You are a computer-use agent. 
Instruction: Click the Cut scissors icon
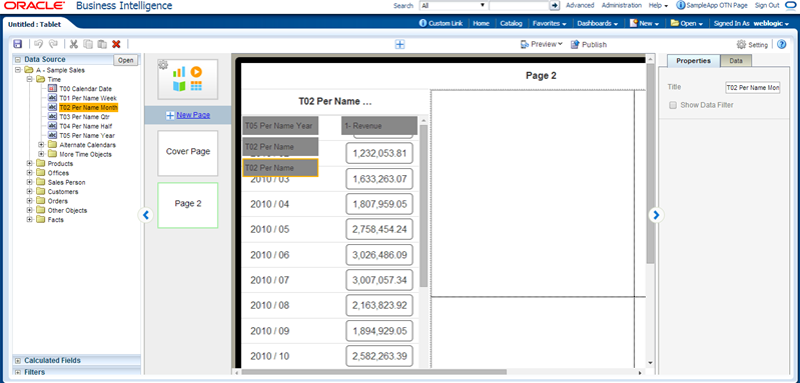click(x=74, y=44)
